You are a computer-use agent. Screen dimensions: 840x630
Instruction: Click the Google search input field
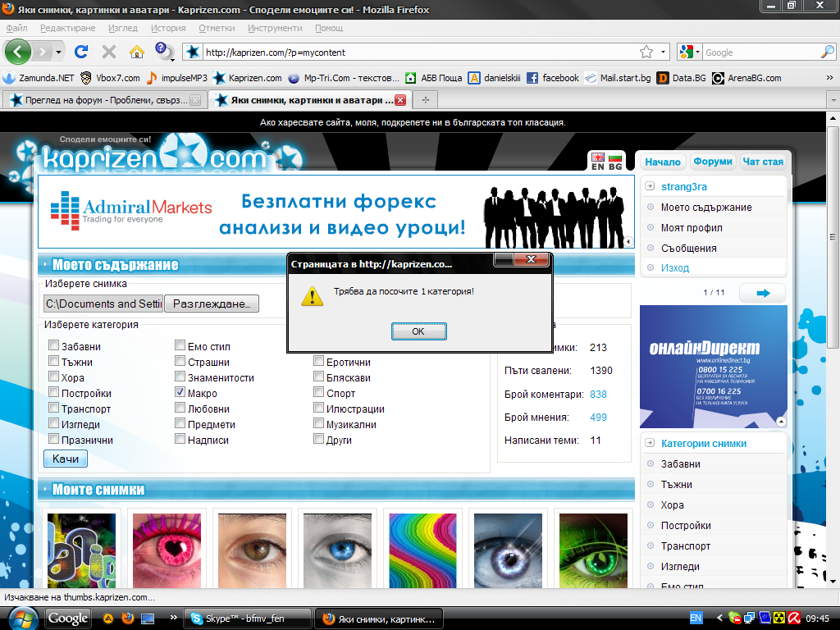click(x=760, y=52)
